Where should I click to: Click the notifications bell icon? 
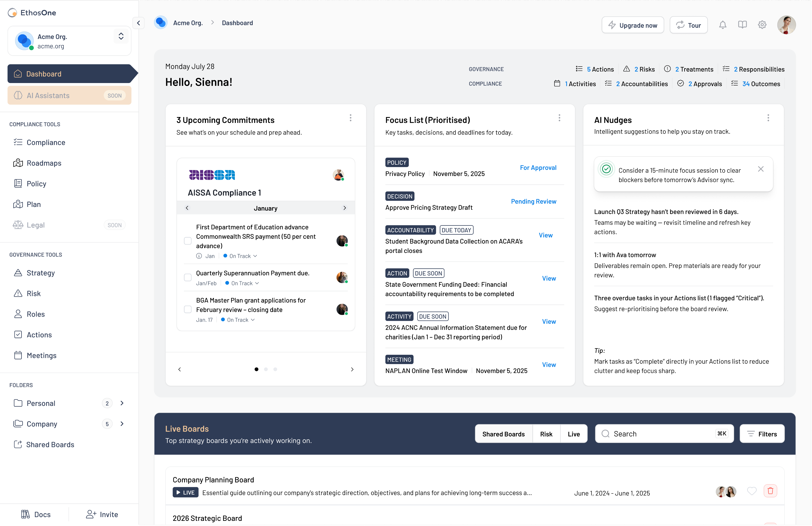[723, 25]
